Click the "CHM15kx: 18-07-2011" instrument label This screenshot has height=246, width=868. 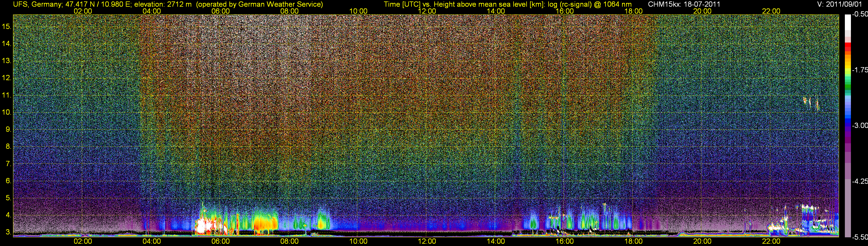tap(683, 4)
